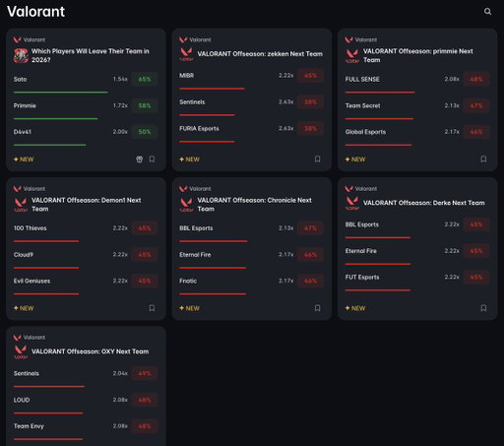Click the Valorant logo beside Derke market title
The height and width of the screenshot is (446, 504).
click(352, 203)
